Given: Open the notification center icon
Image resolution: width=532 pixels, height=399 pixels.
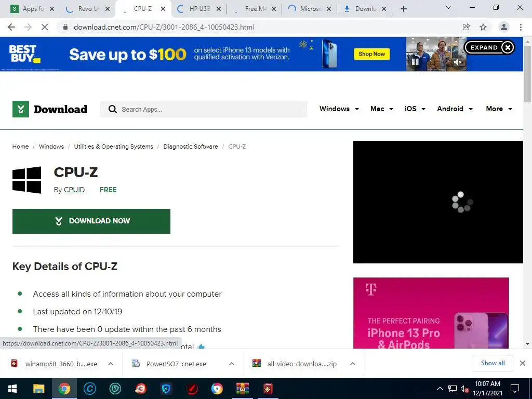Looking at the screenshot, I should [515, 389].
